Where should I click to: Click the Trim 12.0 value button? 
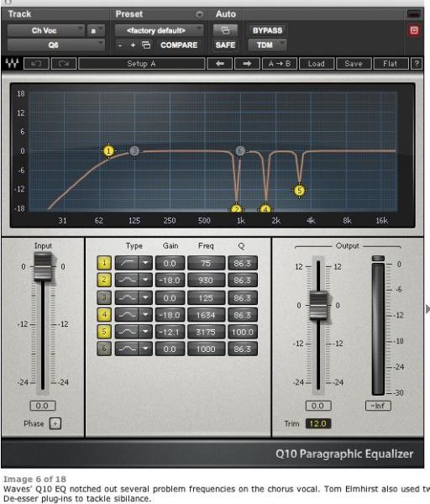point(317,423)
